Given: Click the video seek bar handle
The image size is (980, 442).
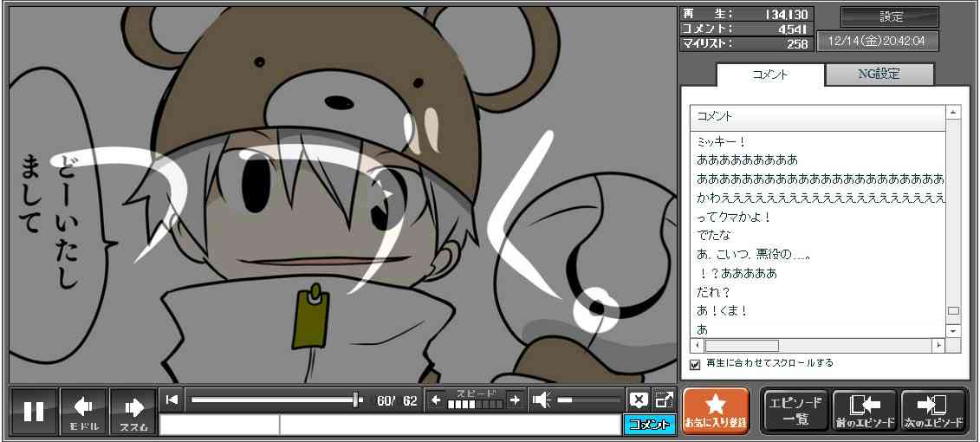Looking at the screenshot, I should 356,400.
